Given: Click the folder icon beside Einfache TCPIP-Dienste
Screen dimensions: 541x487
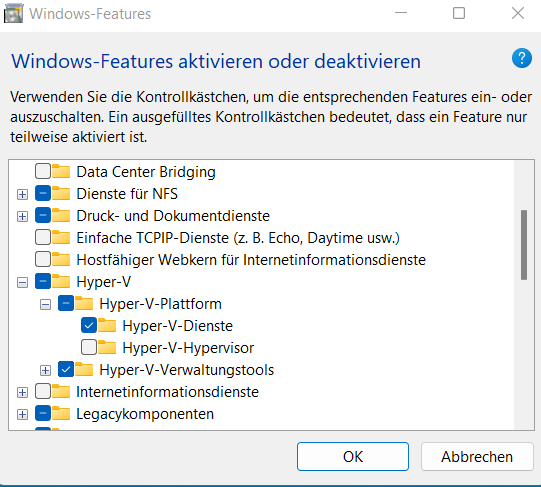Looking at the screenshot, I should click(x=61, y=237).
